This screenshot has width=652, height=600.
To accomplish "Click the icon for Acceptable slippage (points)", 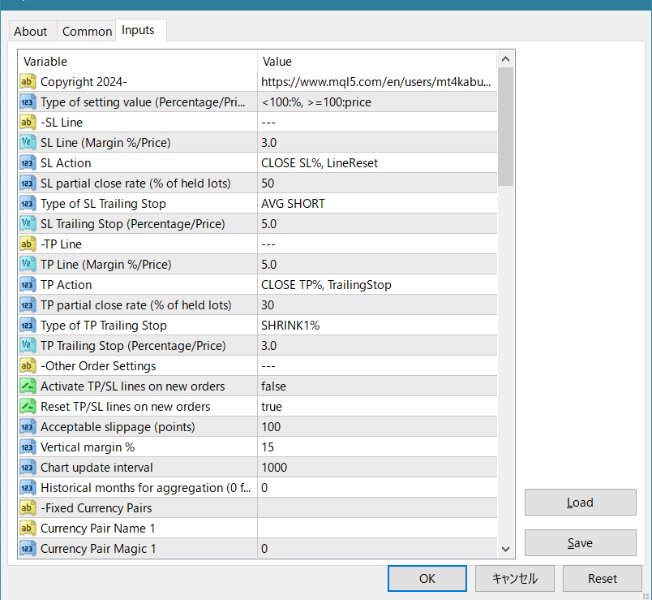I will pyautogui.click(x=27, y=427).
